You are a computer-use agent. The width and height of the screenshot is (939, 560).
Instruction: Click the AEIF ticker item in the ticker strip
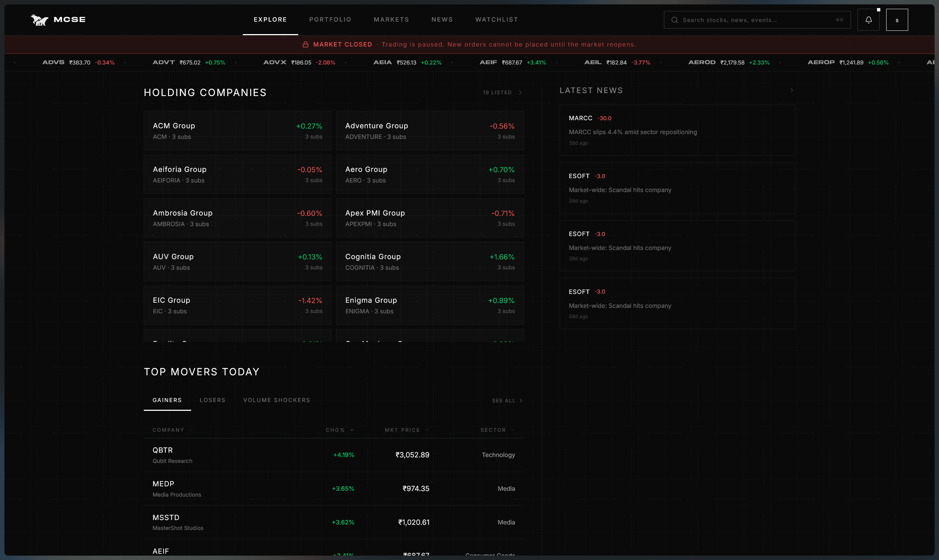[513, 62]
